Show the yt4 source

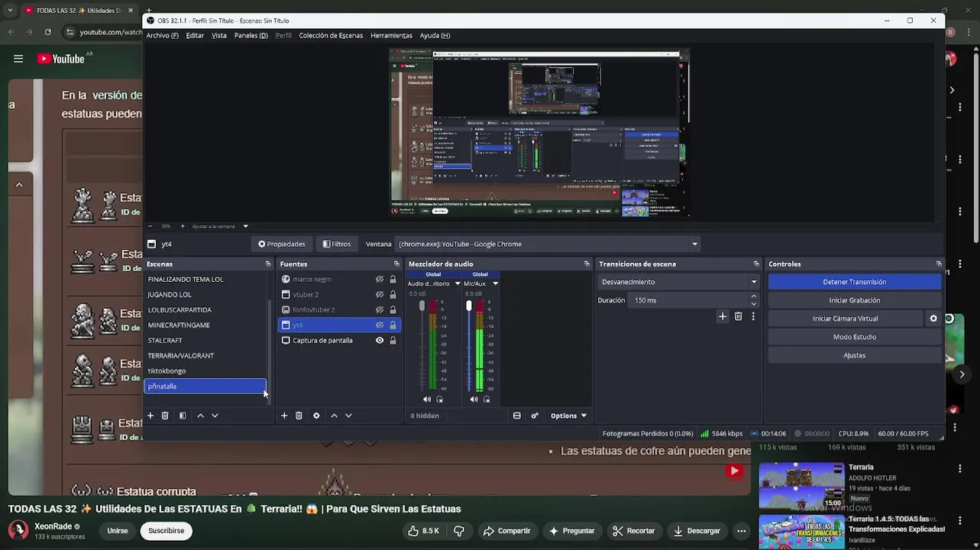tap(380, 325)
